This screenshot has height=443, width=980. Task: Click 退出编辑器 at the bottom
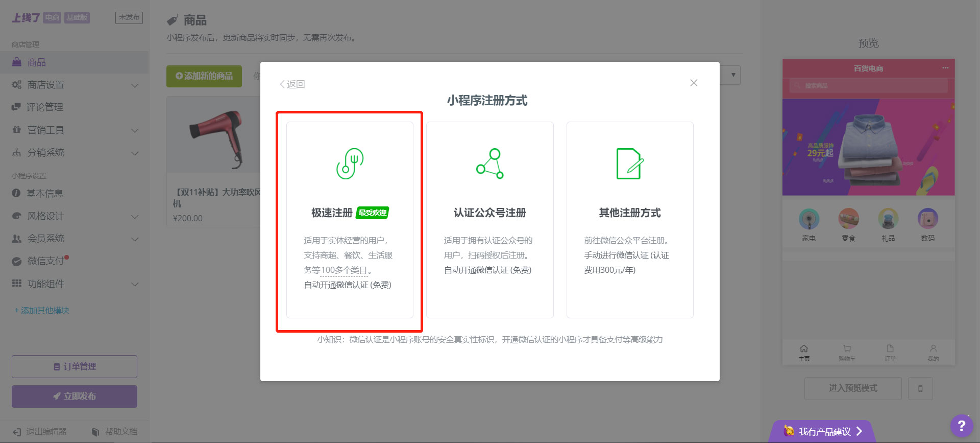40,432
